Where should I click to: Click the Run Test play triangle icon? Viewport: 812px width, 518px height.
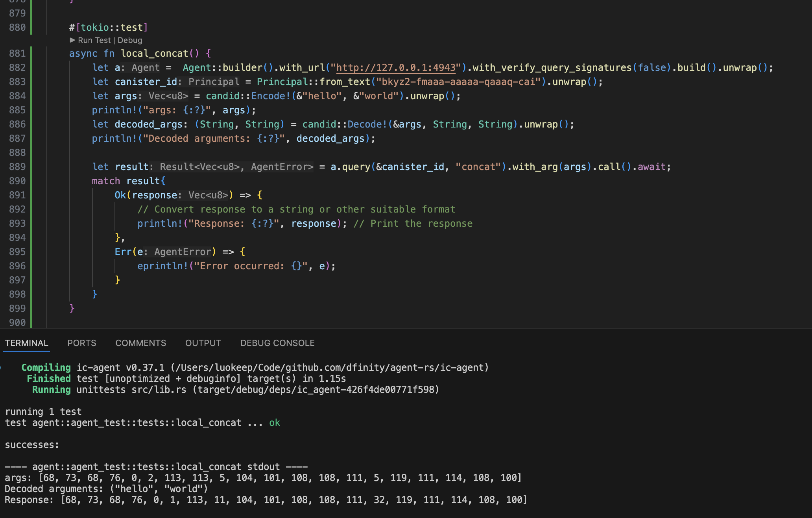pyautogui.click(x=72, y=40)
